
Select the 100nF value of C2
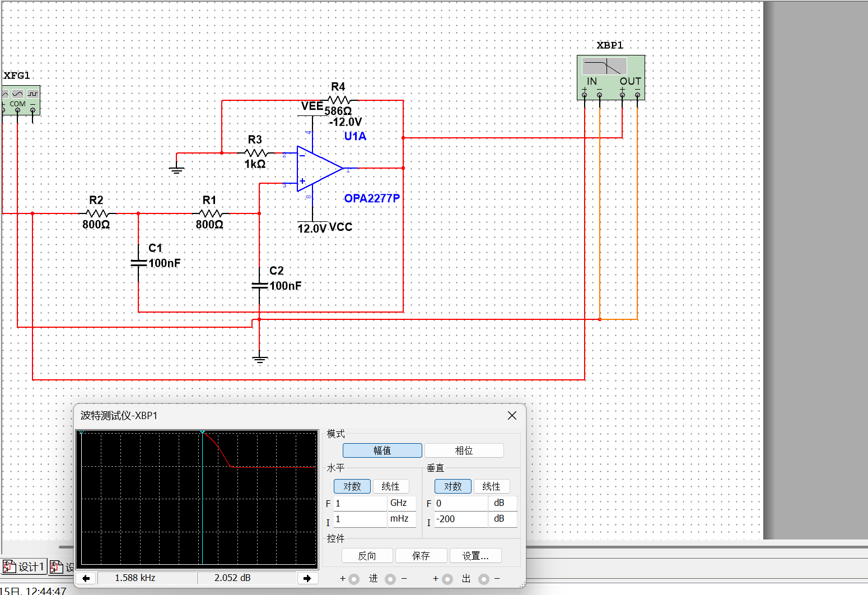coord(286,286)
